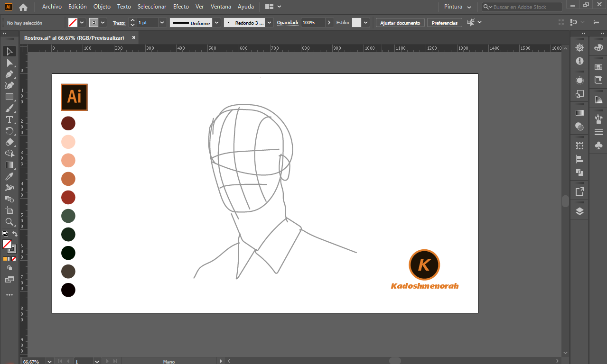Open the Pintura workspace dropdown
Viewport: 607px width, 364px height.
[458, 7]
